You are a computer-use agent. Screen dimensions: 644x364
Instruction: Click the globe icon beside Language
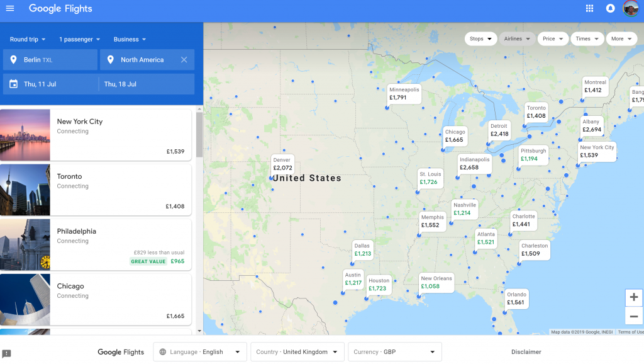(x=163, y=352)
